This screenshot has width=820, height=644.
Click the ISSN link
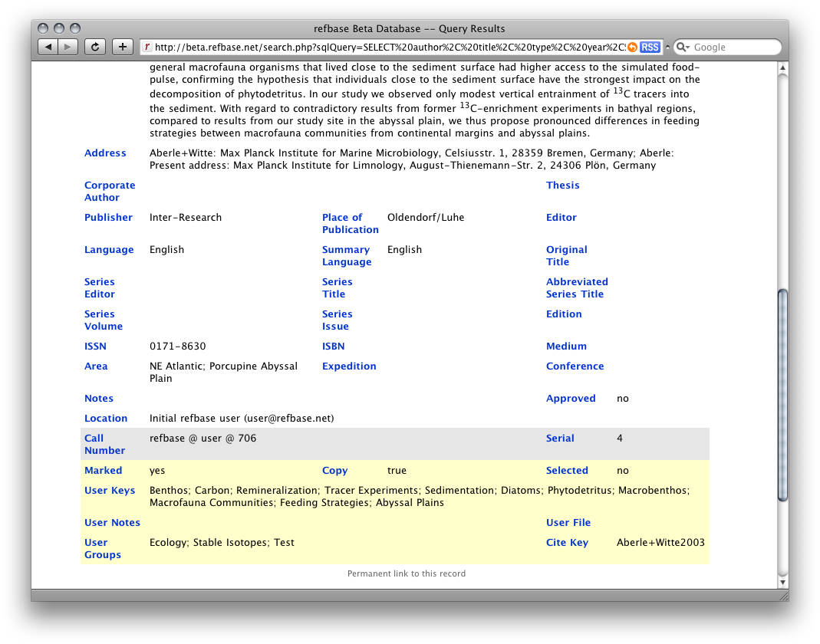(95, 347)
